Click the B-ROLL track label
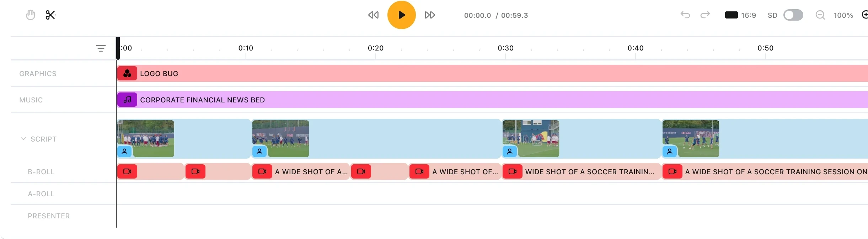Screen dimensions: 868x239 (41, 172)
